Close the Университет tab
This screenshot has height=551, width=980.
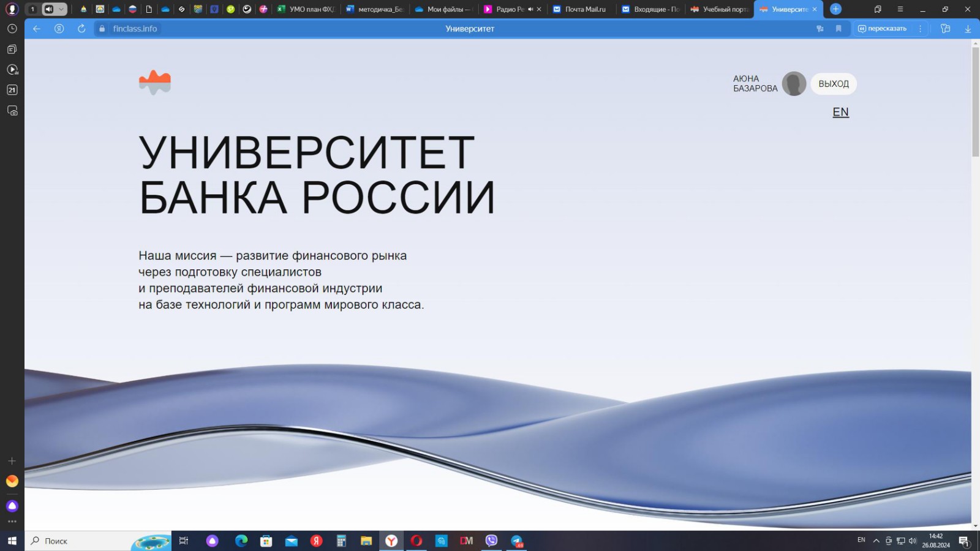(815, 9)
